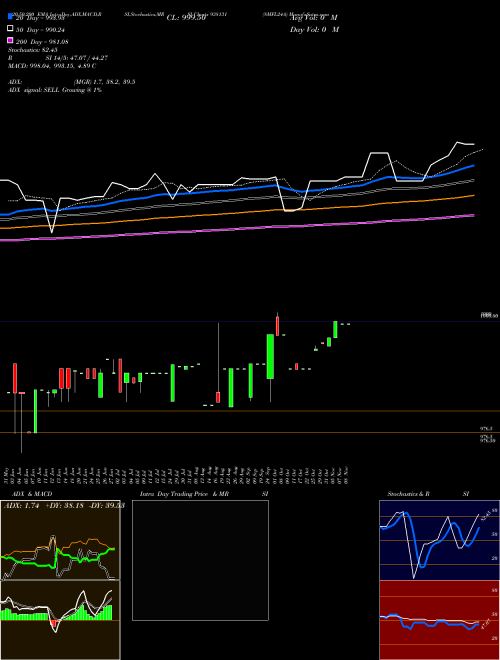Click the 'CL: 999.50' closing price label
Screen dimensions: 500x660
(x=186, y=18)
